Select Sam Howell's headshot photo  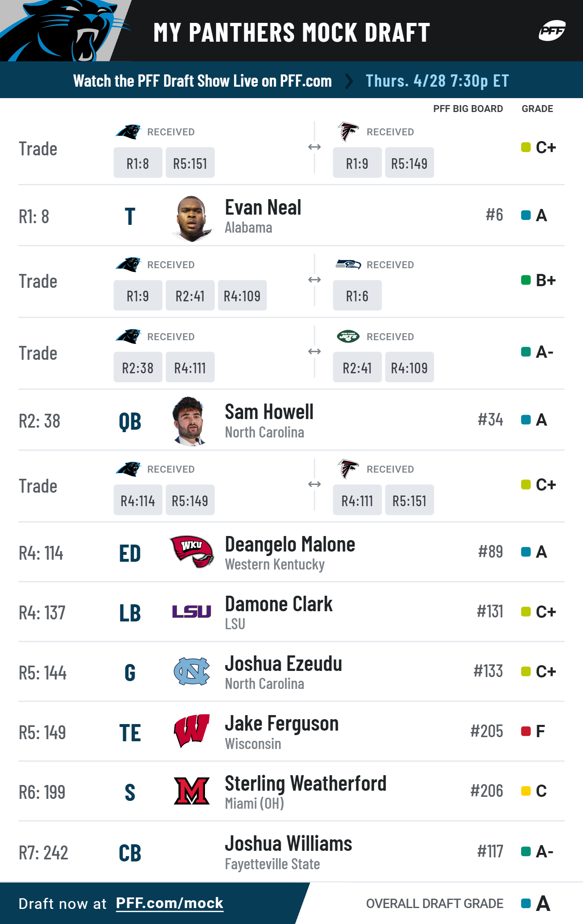(x=189, y=421)
